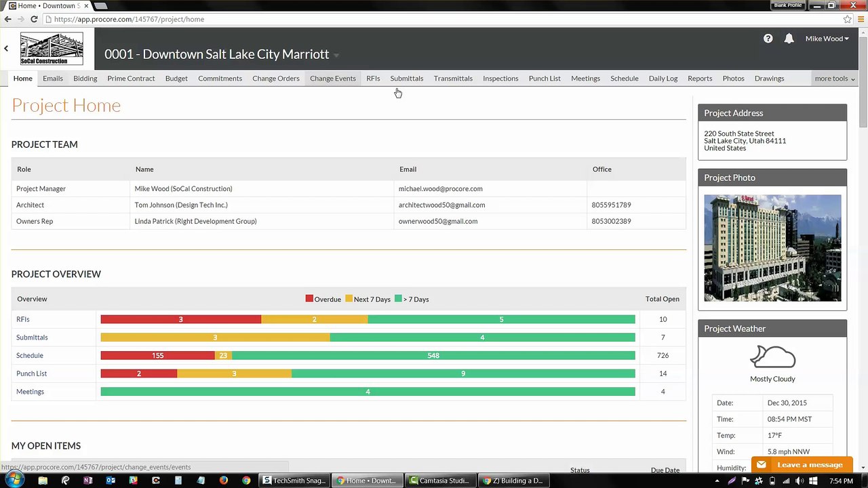Image resolution: width=868 pixels, height=488 pixels.
Task: Open the Reports tab
Action: pos(700,79)
